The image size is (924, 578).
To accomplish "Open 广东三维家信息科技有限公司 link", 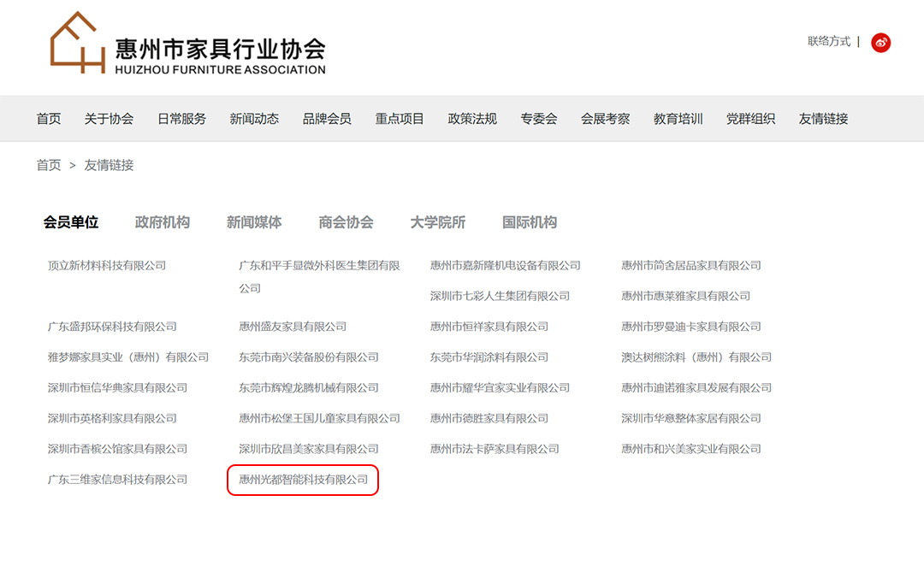I will pyautogui.click(x=117, y=480).
